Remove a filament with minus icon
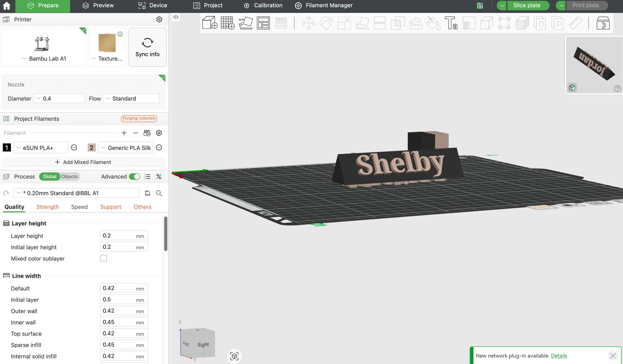The height and width of the screenshot is (364, 623). [x=135, y=133]
